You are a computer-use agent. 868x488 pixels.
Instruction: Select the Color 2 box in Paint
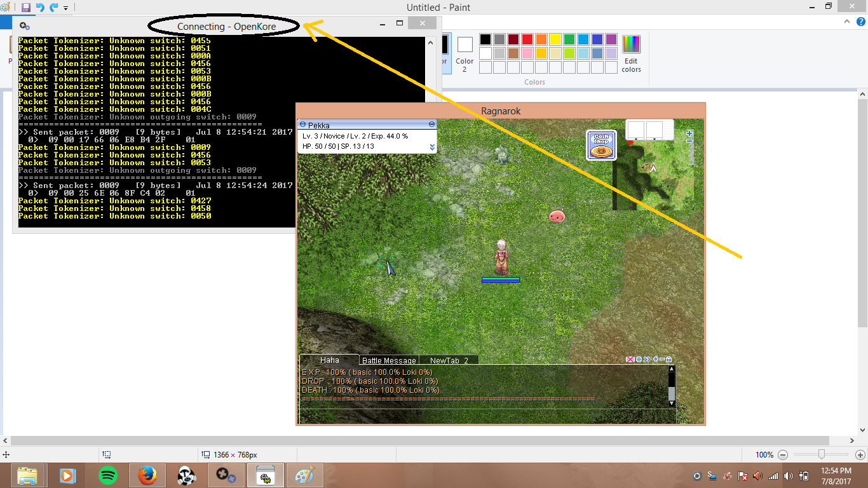(465, 53)
